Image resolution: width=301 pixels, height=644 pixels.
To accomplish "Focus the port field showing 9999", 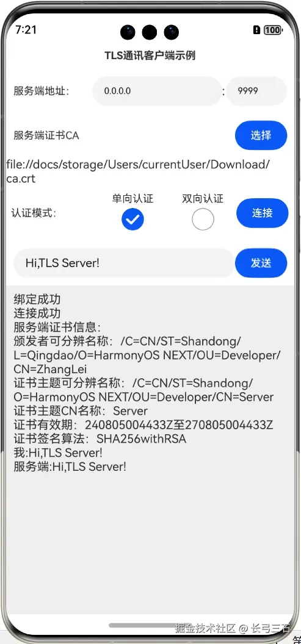I will [256, 91].
